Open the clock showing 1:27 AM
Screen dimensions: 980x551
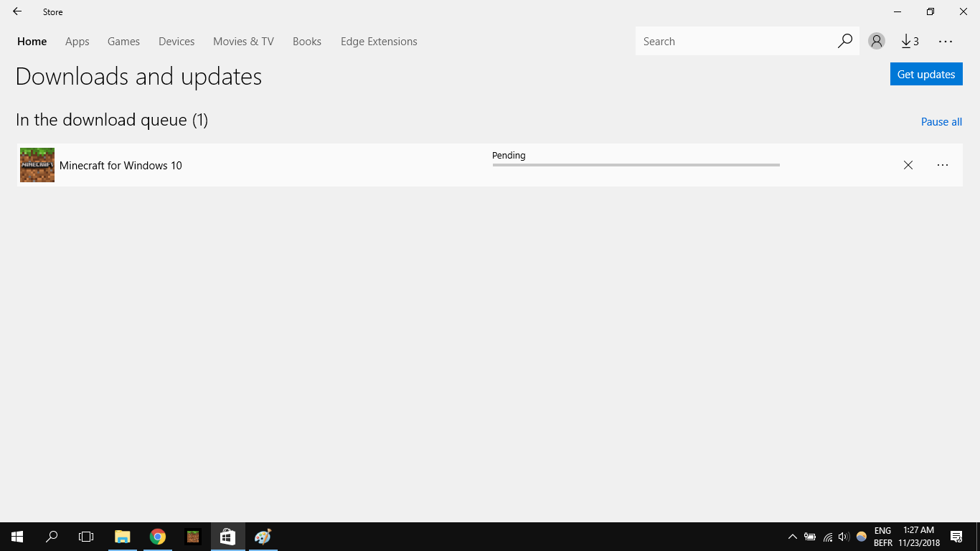(x=919, y=537)
